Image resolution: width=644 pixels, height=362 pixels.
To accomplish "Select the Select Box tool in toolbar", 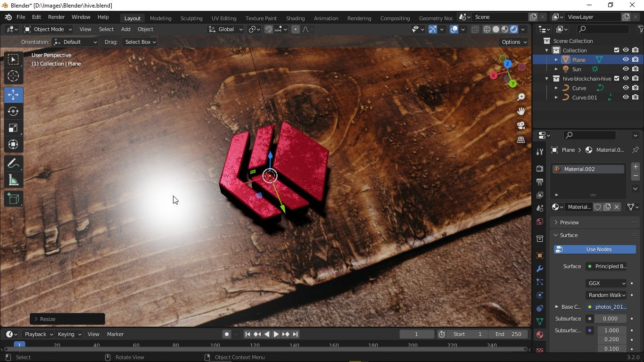I will pos(13,59).
